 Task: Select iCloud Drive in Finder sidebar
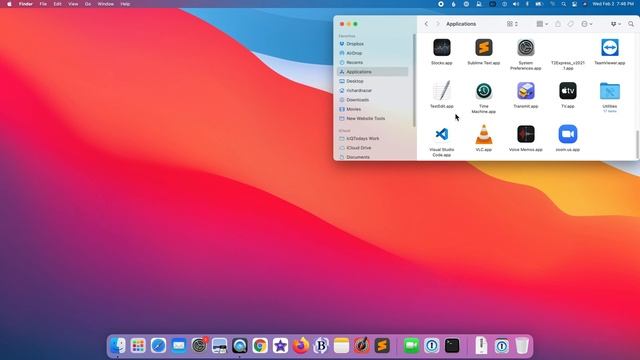tap(372, 148)
